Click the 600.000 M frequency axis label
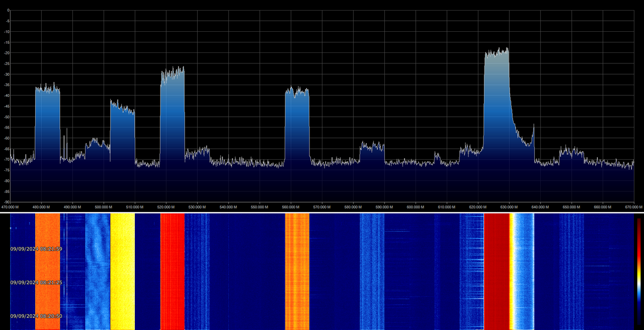This screenshot has height=330, width=644. coord(416,207)
